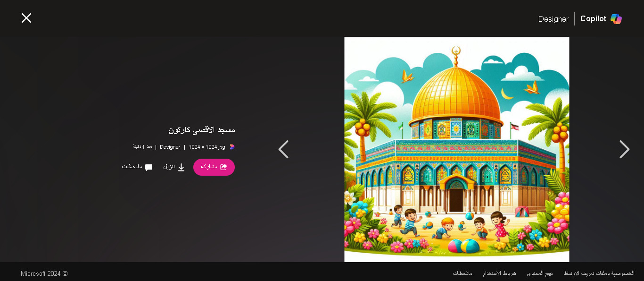Viewport: 644px width, 281px height.
Task: Click the Designer label in image metadata
Action: point(170,147)
